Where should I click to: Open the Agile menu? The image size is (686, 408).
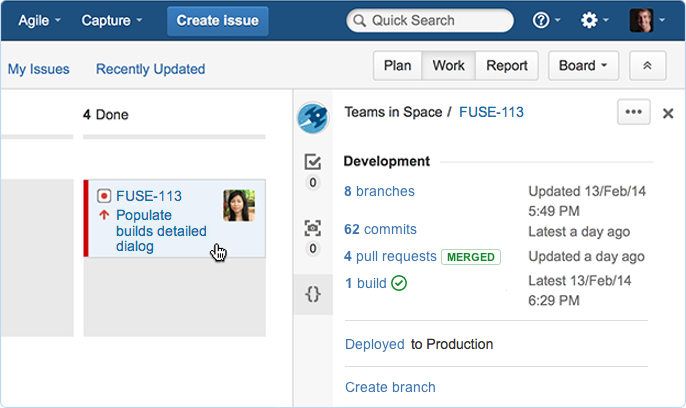(39, 21)
